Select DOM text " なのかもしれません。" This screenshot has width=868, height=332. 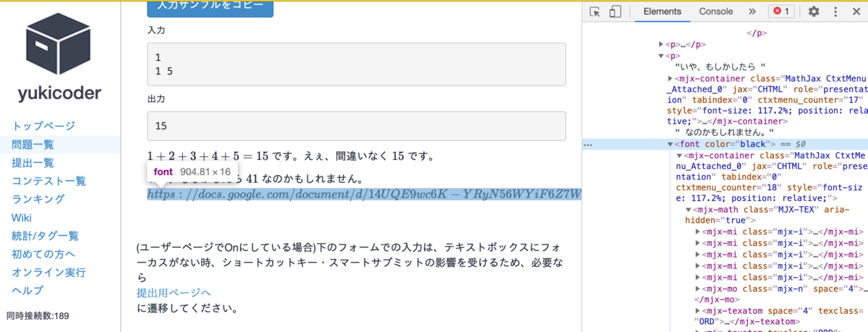pyautogui.click(x=724, y=133)
